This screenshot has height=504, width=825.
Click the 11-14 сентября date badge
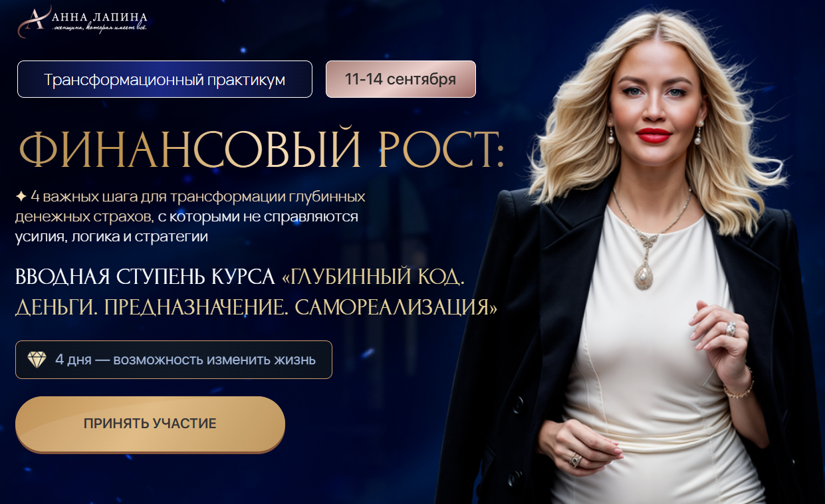400,80
